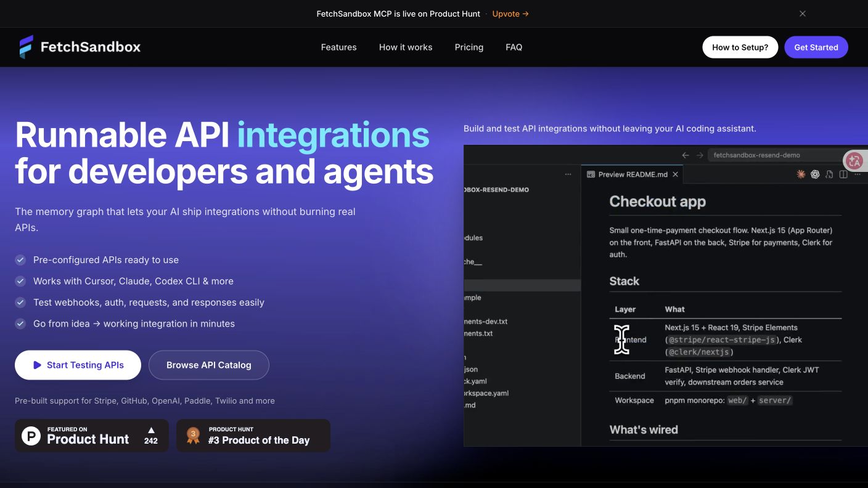Image resolution: width=868 pixels, height=488 pixels.
Task: Click the Browse API Catalog button
Action: (209, 365)
